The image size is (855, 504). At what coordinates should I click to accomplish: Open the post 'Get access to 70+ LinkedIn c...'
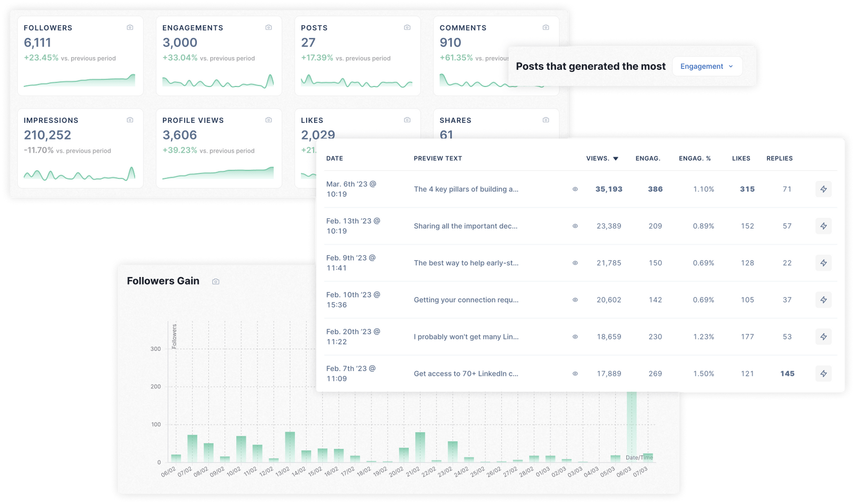[465, 374]
